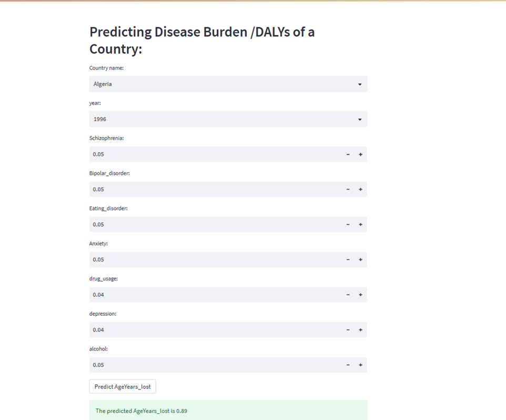Increase Schizophrenia value with plus icon

point(360,154)
